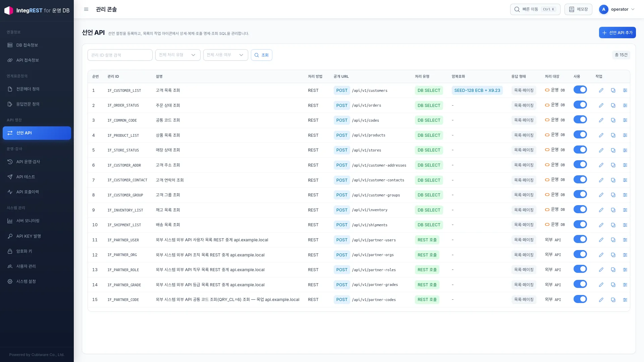Image resolution: width=644 pixels, height=362 pixels.
Task: Go to API 접속정보 menu item
Action: 37,60
